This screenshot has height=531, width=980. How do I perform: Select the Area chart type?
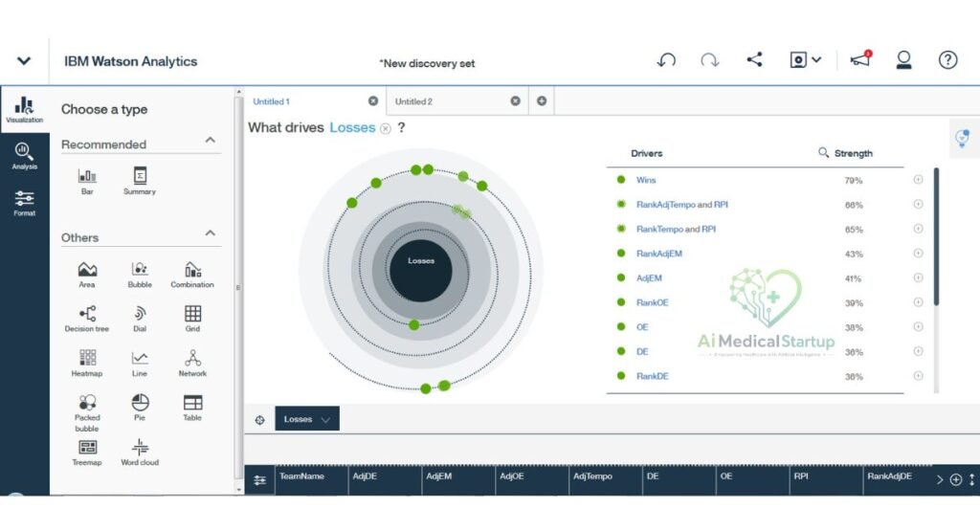[x=87, y=275]
